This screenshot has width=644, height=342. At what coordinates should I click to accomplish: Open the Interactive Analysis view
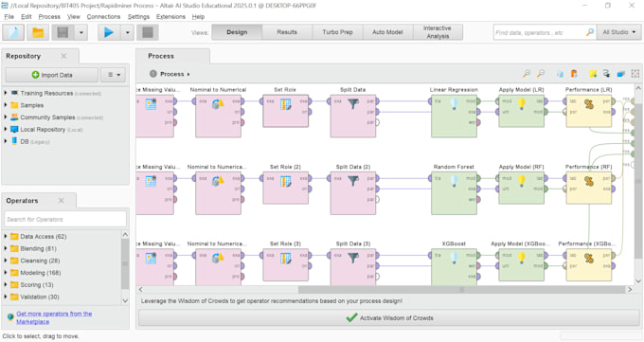pyautogui.click(x=438, y=32)
